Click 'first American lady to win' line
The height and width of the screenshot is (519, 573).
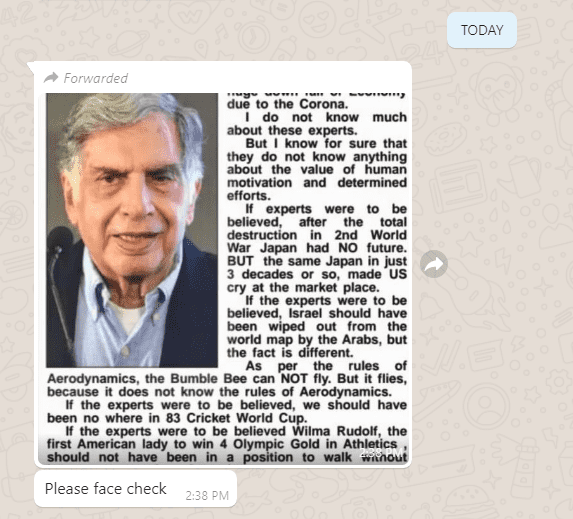227,444
